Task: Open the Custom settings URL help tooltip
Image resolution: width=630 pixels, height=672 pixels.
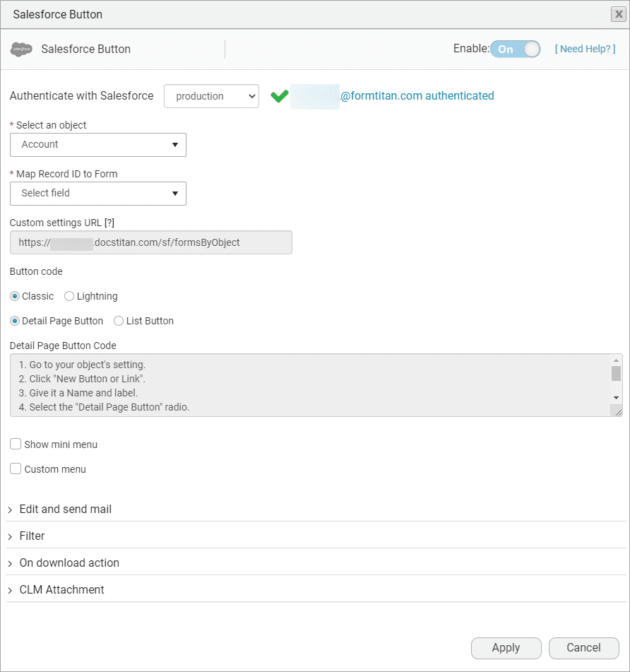Action: click(109, 223)
